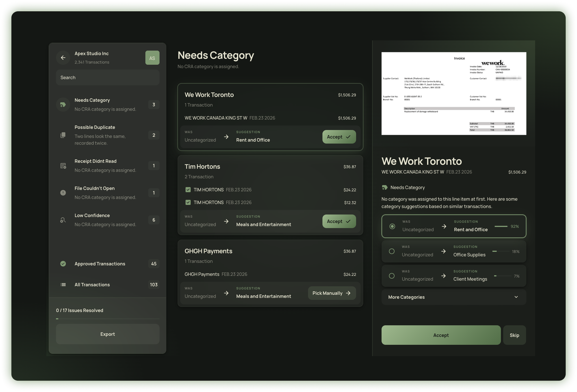
Task: View All Transactions
Action: (x=108, y=285)
